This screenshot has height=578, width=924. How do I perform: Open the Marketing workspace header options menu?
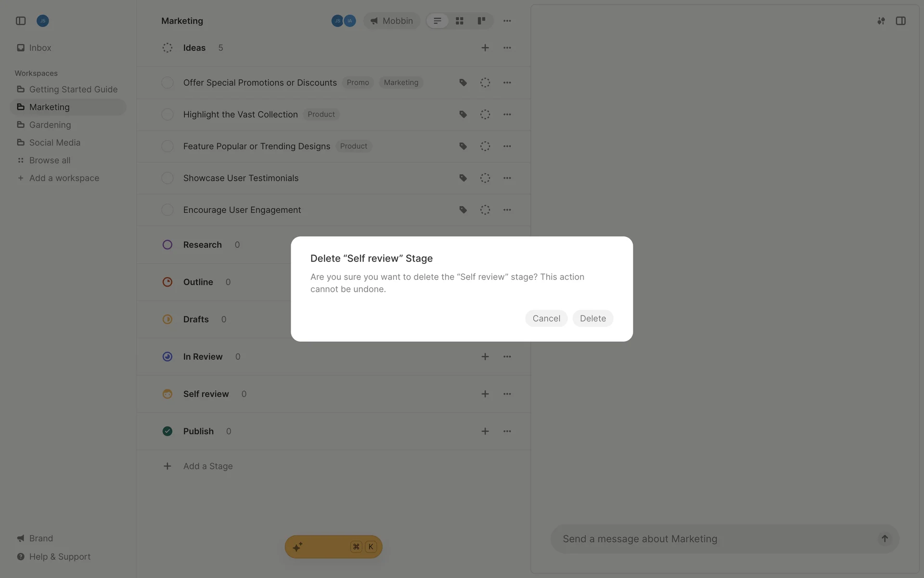point(507,21)
